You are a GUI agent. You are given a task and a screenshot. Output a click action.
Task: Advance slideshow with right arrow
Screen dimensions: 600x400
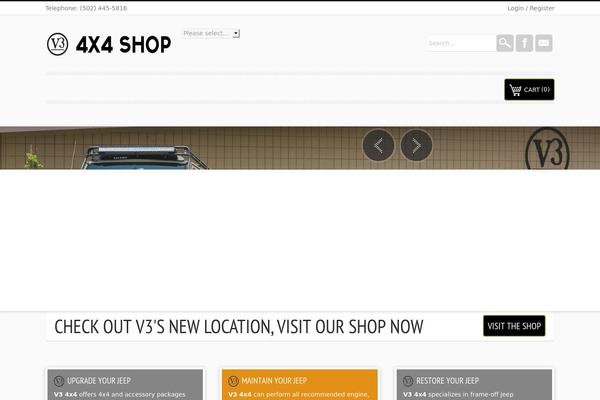(416, 145)
